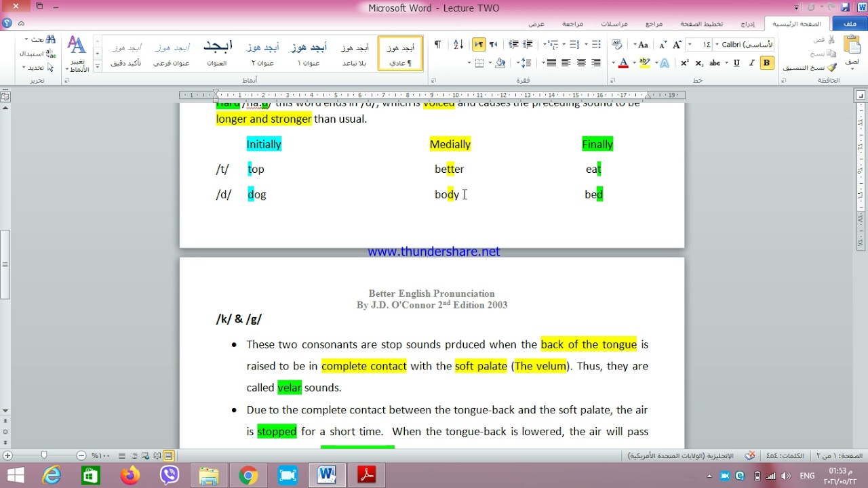Switch to Print Layout view icon
Viewport: 868px width, 488px height.
coord(168,456)
